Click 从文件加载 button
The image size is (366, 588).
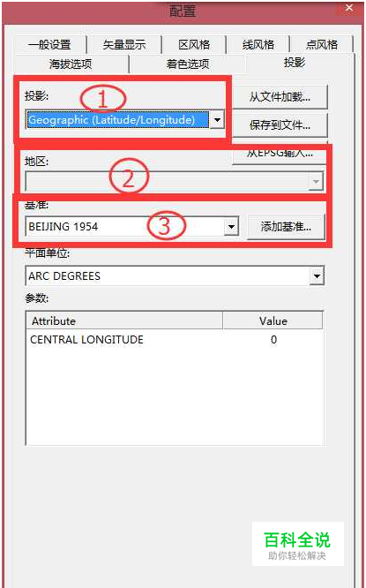[280, 97]
